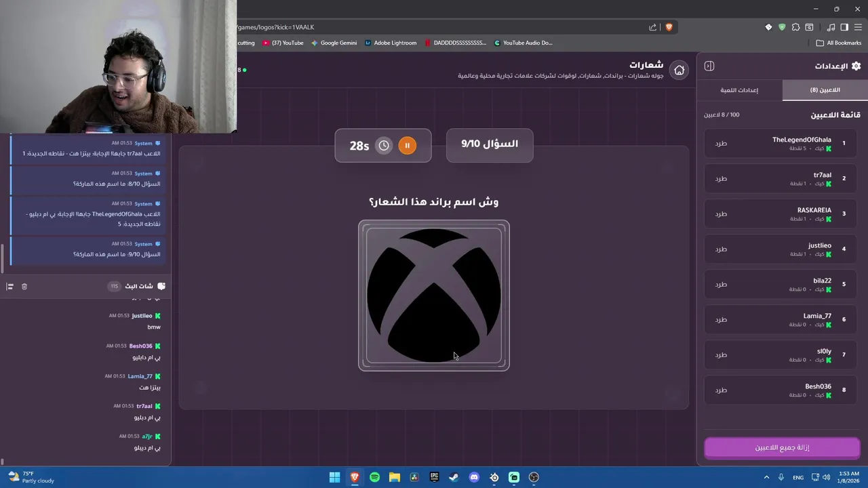Open the clock showing 1:53 AM
This screenshot has height=488, width=868.
[848, 477]
